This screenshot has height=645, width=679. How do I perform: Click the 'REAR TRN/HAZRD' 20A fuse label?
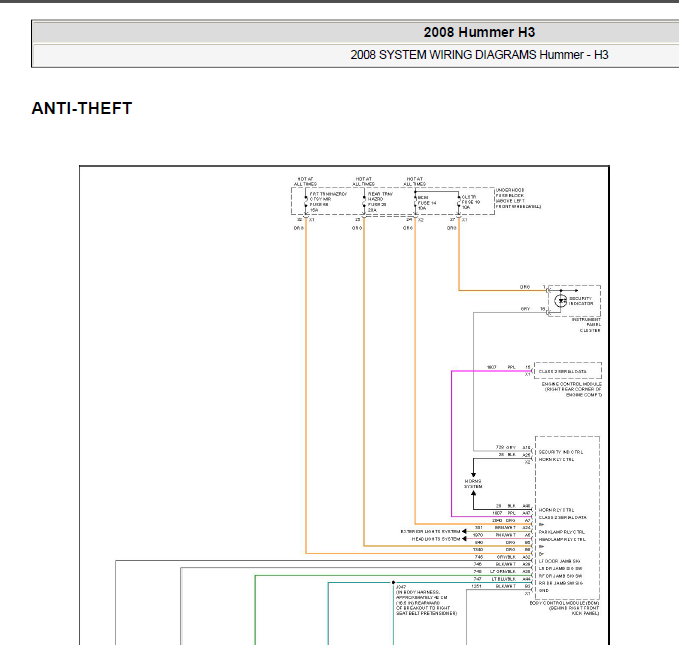click(x=380, y=202)
